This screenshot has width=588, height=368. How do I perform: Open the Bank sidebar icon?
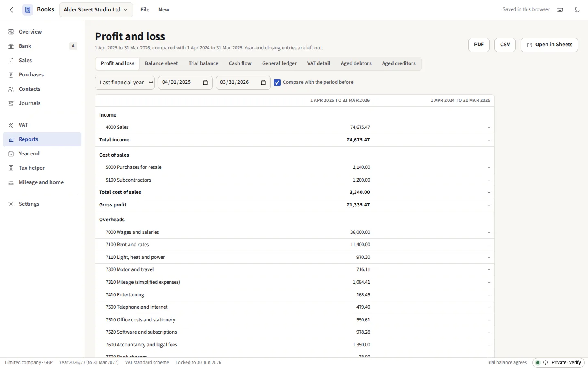pos(11,46)
